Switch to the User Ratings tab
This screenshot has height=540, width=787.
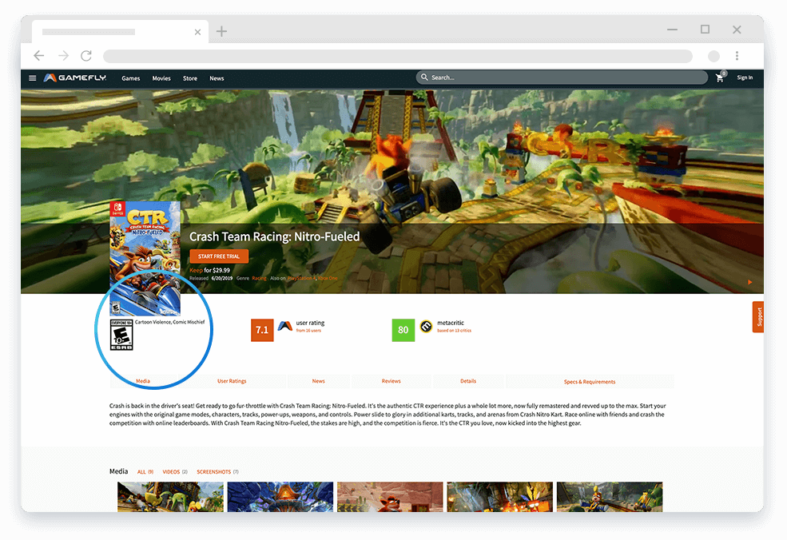pos(232,381)
